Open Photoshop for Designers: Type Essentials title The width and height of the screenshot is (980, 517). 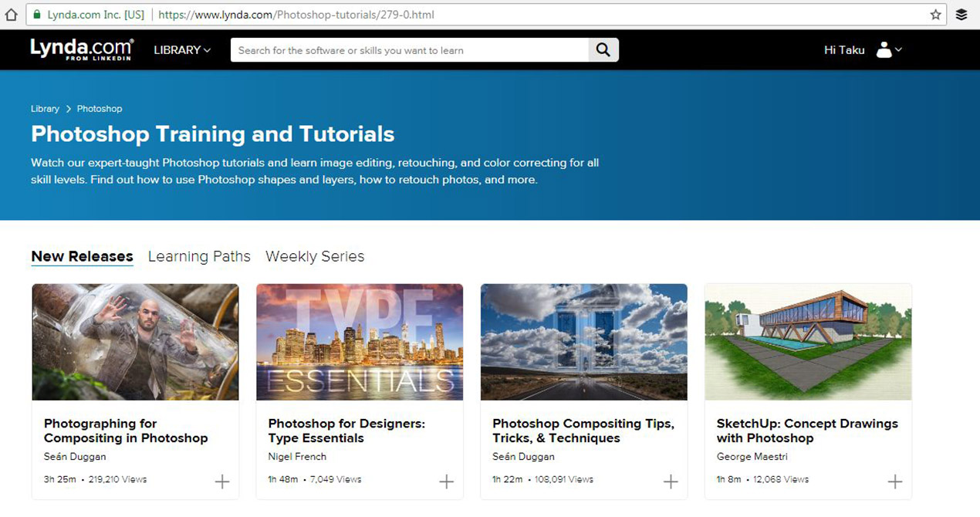pos(346,431)
